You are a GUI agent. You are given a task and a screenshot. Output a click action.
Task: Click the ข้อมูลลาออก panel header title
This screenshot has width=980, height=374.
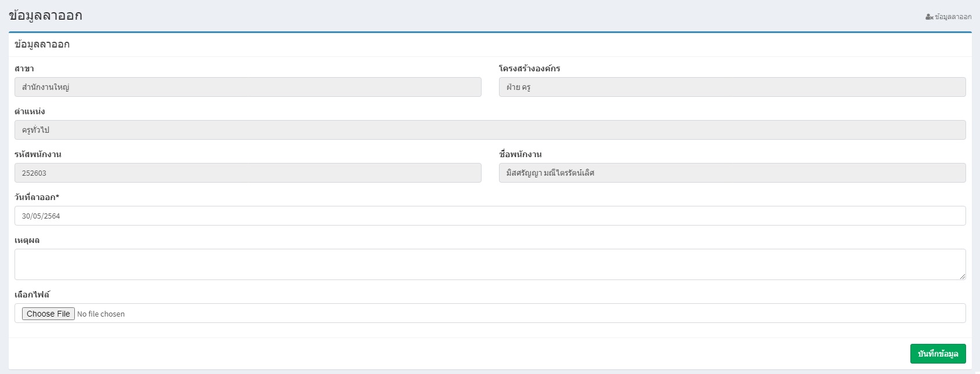pyautogui.click(x=42, y=44)
